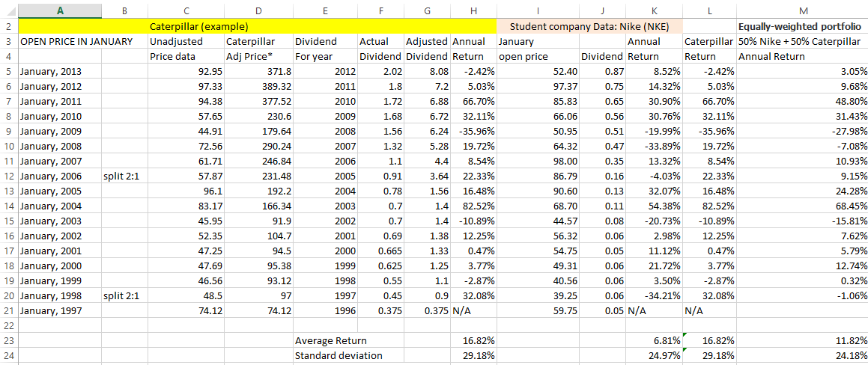This screenshot has width=868, height=365.
Task: Select the "split 2:1" note in row 20
Action: (x=121, y=295)
